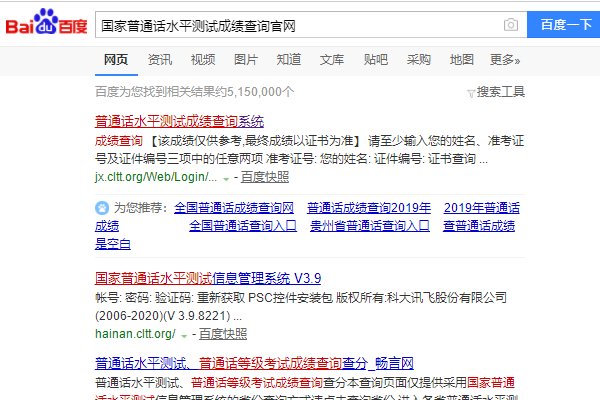Viewport: 600px width, 400px height.
Task: Visit the jx.cltt.org/Web/Login URL link
Action: pos(156,177)
